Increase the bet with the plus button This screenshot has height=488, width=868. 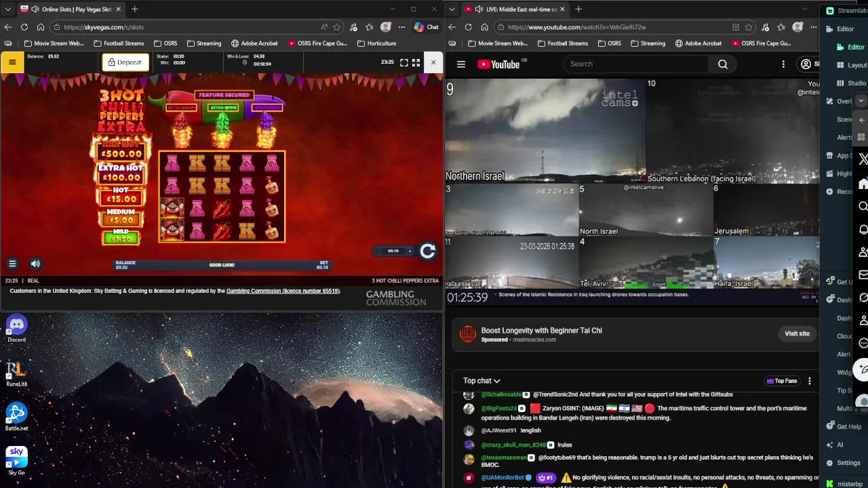410,251
